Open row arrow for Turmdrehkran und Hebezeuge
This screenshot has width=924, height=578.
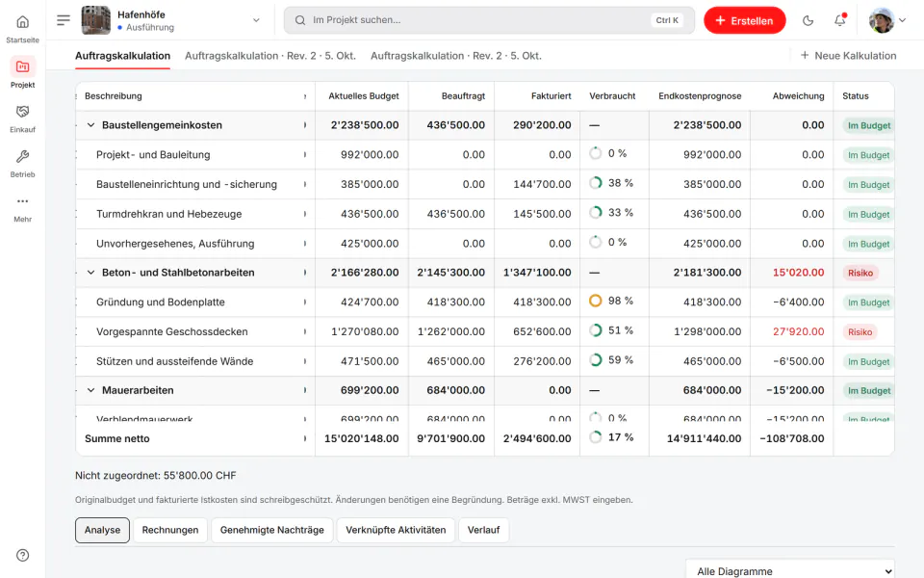tap(305, 214)
